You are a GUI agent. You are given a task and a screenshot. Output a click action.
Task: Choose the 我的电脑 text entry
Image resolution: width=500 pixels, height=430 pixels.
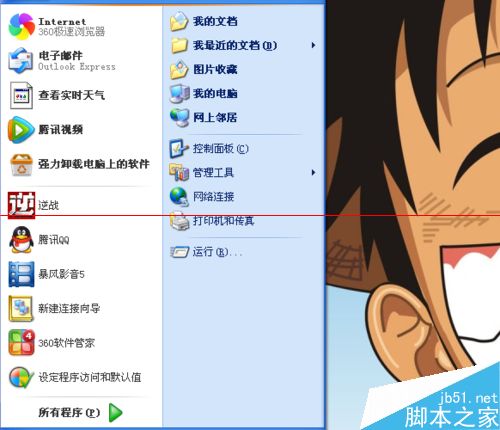click(215, 93)
